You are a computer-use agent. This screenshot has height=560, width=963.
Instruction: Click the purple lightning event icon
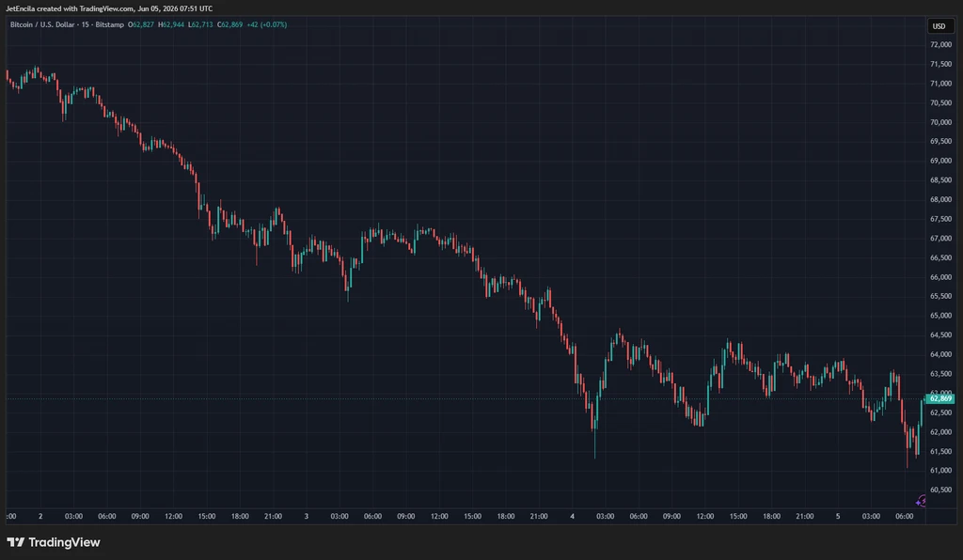[x=920, y=501]
